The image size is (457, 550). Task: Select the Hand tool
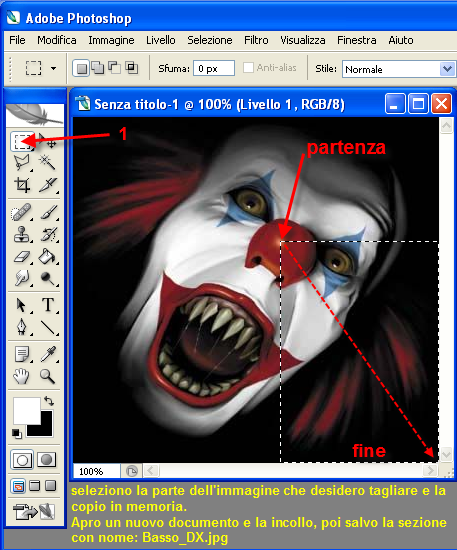point(22,376)
